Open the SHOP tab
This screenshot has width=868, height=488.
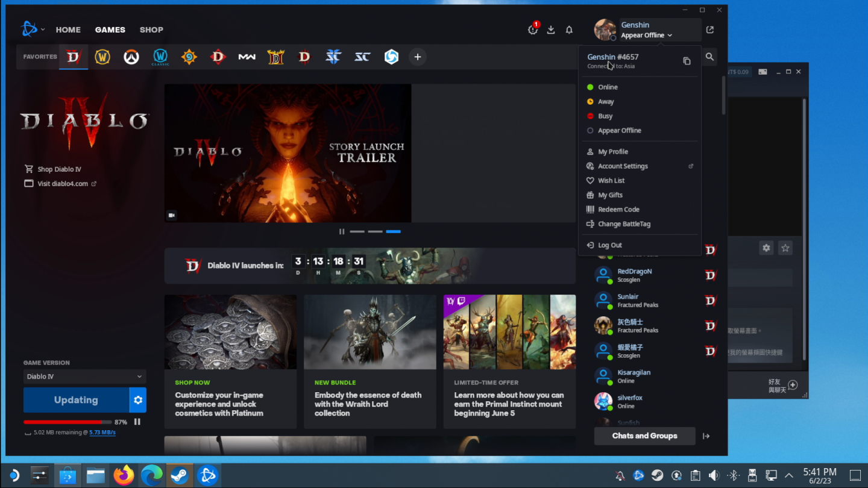coord(151,30)
